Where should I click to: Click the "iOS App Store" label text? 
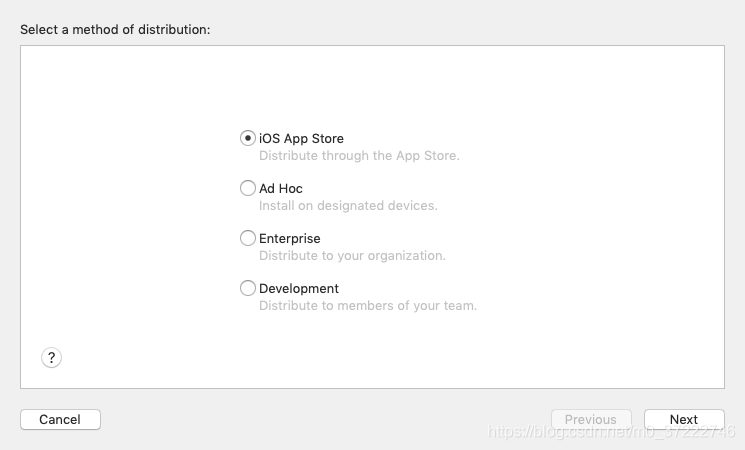(301, 139)
